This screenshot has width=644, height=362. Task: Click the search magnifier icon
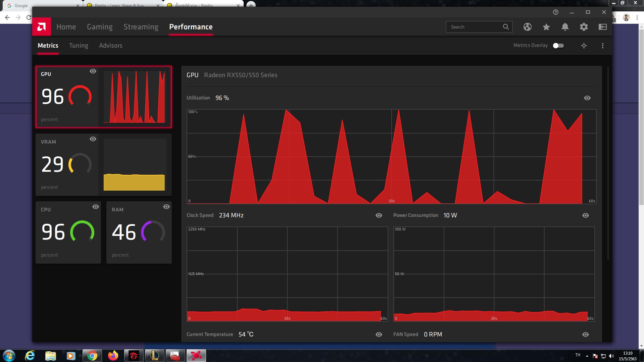[x=506, y=27]
